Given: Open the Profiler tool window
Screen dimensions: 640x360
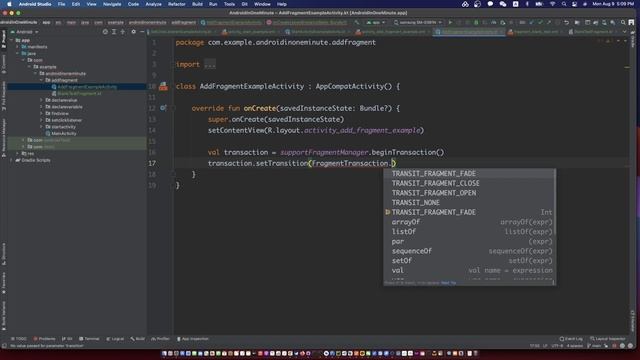Looking at the screenshot, I should [160, 339].
